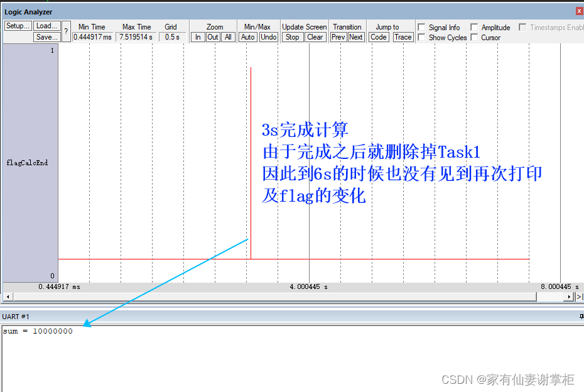Clear the captured waveform data
This screenshot has height=392, width=584.
[315, 37]
